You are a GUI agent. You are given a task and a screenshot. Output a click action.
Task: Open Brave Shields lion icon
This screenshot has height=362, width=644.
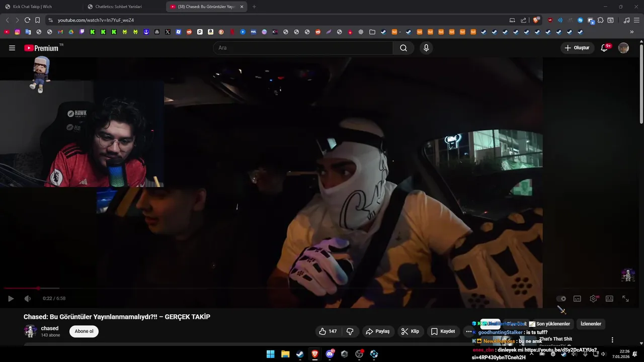(536, 20)
